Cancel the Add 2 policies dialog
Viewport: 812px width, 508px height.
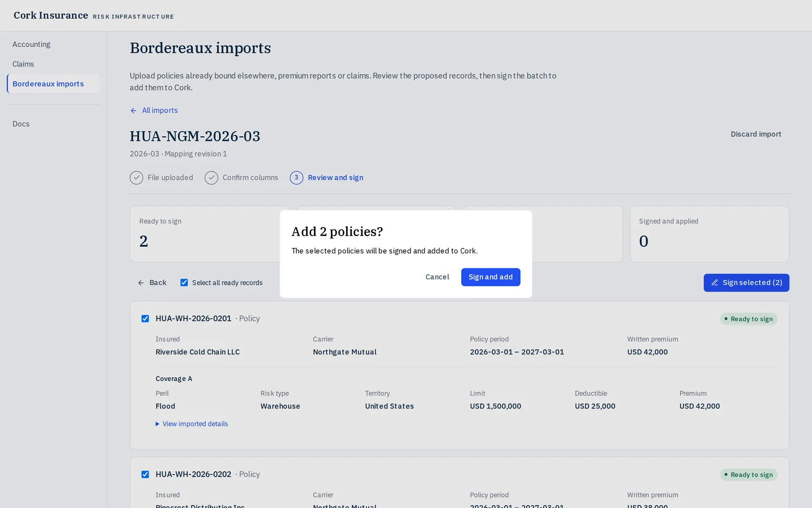pos(437,277)
